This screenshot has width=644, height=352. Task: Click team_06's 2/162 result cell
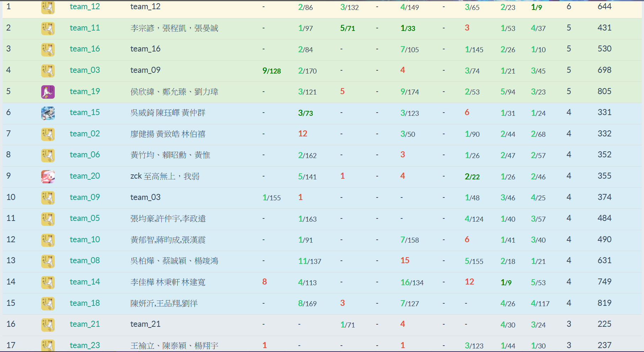point(307,155)
